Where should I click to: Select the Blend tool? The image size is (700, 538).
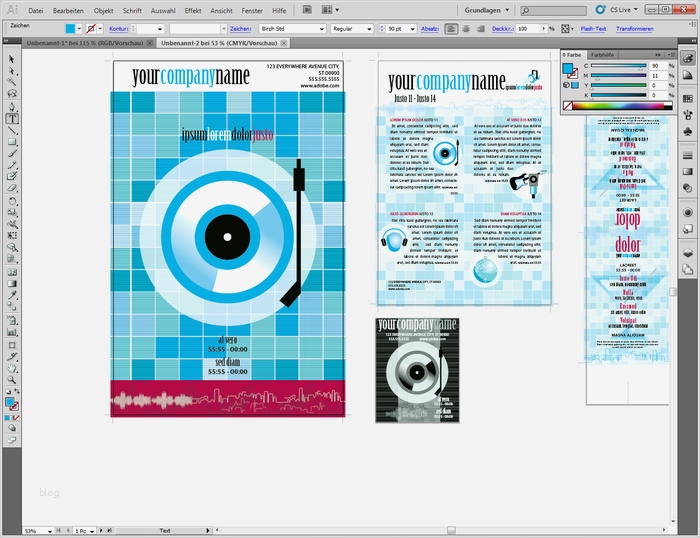tap(12, 307)
